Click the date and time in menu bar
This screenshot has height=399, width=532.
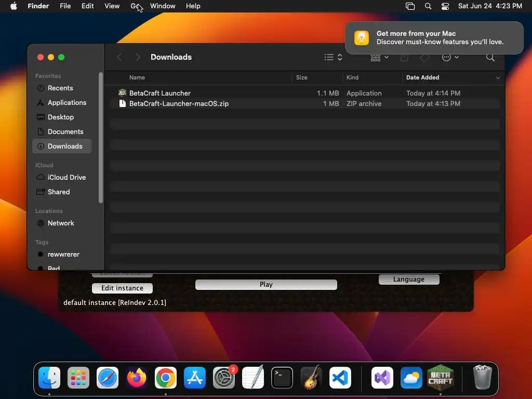pos(490,6)
